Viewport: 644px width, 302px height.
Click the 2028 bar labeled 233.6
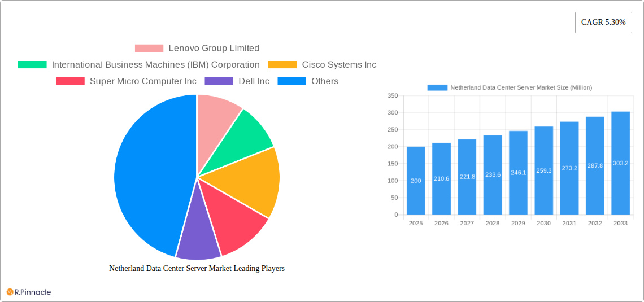pyautogui.click(x=493, y=175)
